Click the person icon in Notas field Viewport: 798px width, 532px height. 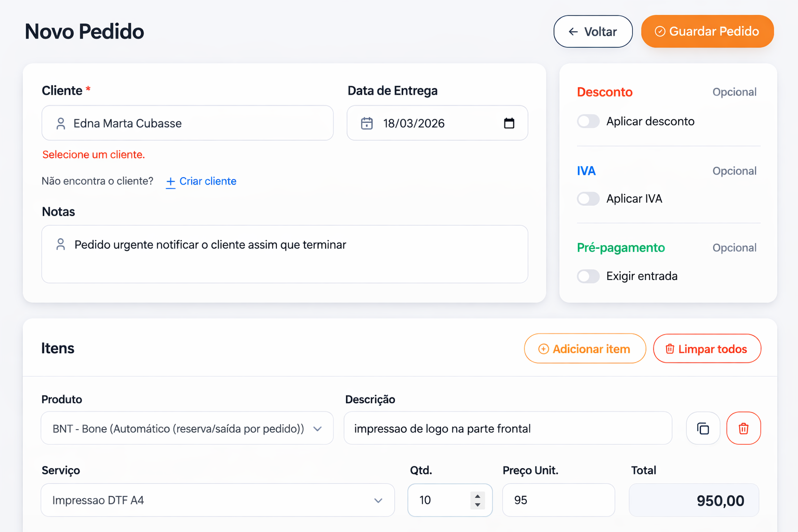click(x=61, y=245)
